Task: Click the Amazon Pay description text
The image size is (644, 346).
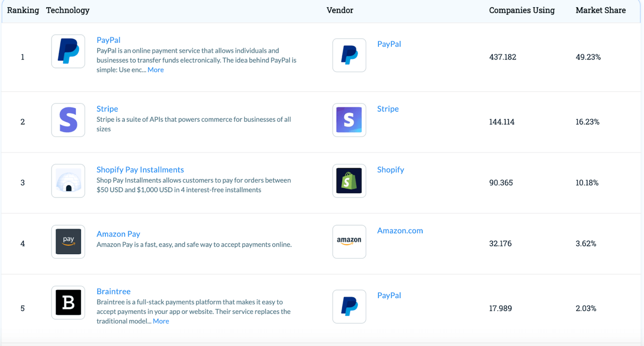Action: pos(194,245)
